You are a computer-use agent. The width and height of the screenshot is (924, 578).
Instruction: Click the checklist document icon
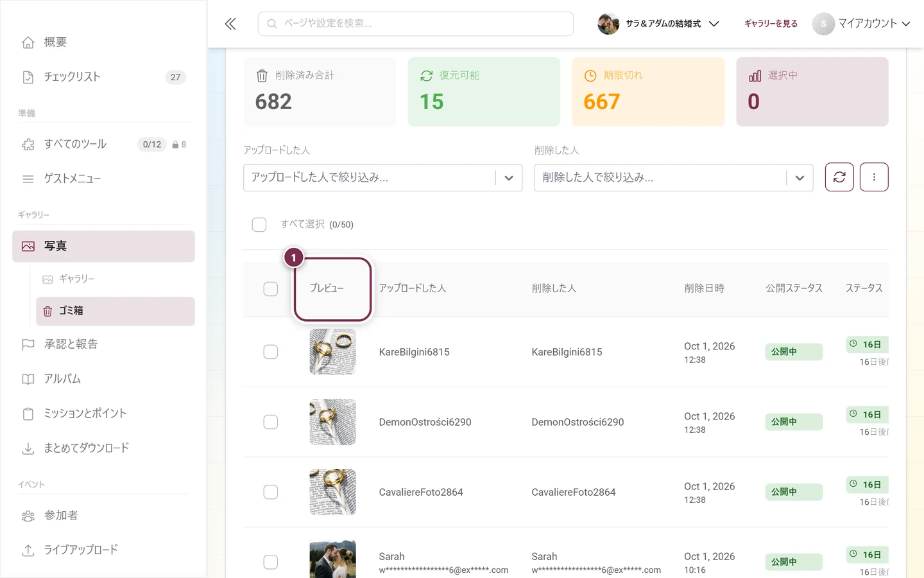(28, 77)
